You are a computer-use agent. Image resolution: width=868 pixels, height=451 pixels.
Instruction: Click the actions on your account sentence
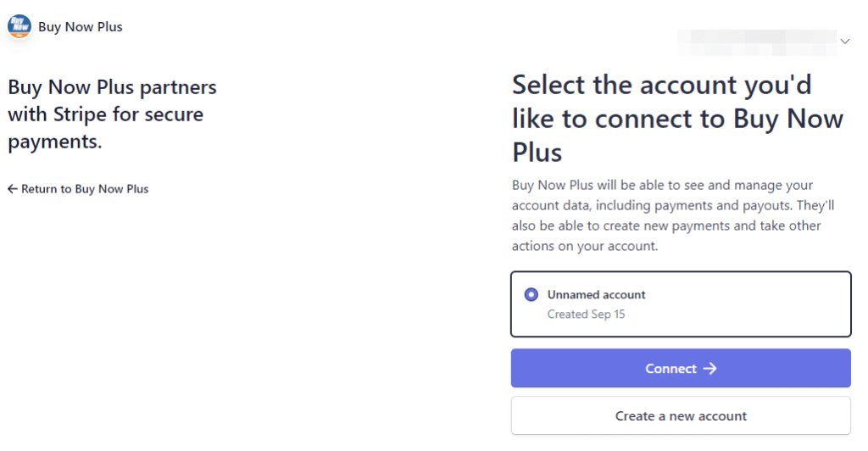585,246
